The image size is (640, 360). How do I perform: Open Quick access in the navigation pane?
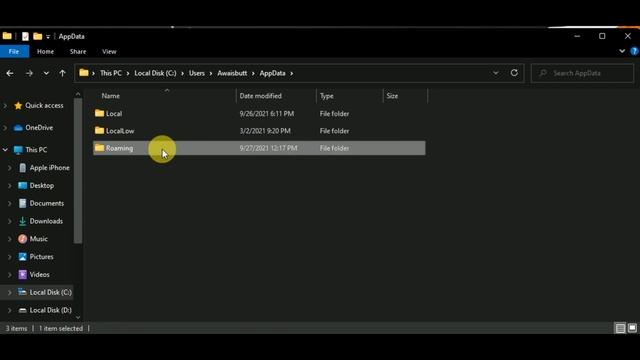(44, 105)
